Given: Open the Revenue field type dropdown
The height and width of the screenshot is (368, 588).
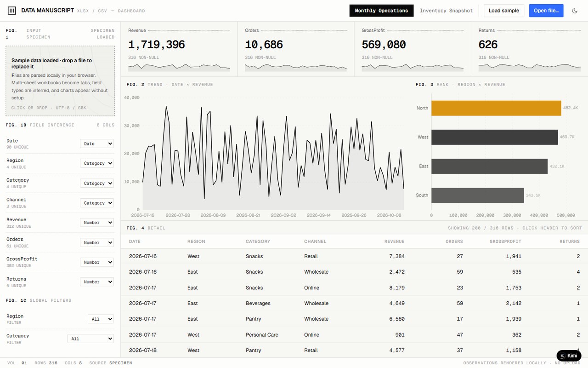Looking at the screenshot, I should [97, 223].
